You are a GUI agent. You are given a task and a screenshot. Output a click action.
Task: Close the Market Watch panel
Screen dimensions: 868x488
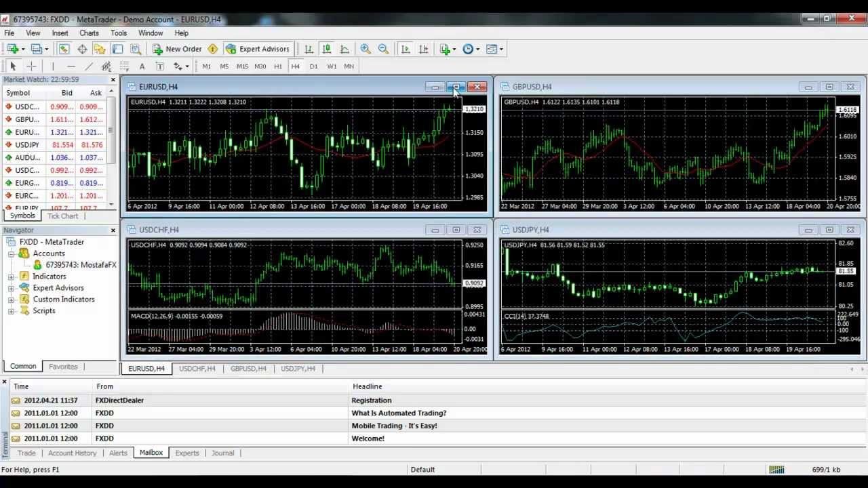tap(113, 79)
